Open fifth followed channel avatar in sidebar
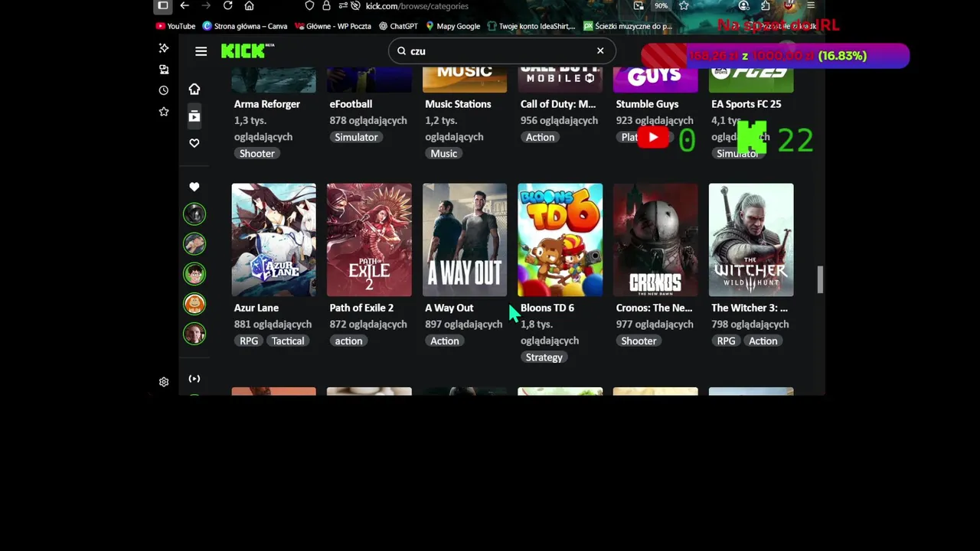 tap(194, 334)
